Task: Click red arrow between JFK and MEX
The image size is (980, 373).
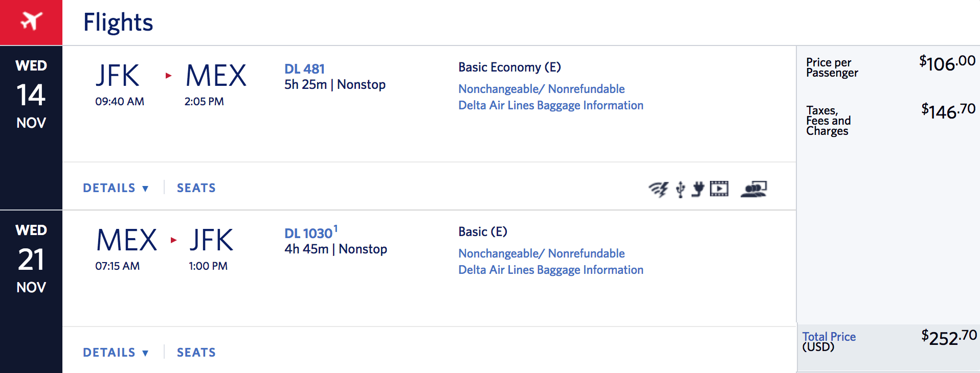Action: (168, 76)
